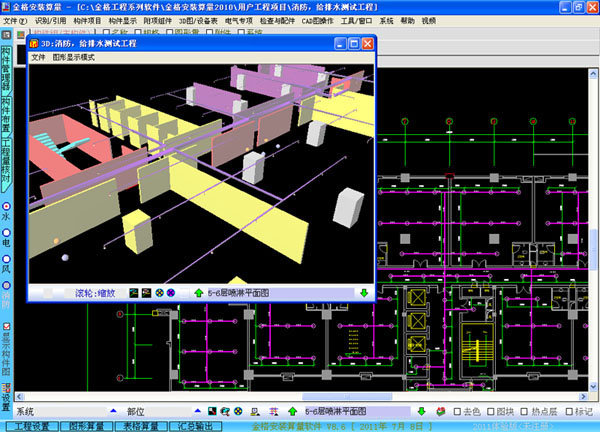Click the 表格算量 button
The width and height of the screenshot is (600, 432).
point(142,426)
